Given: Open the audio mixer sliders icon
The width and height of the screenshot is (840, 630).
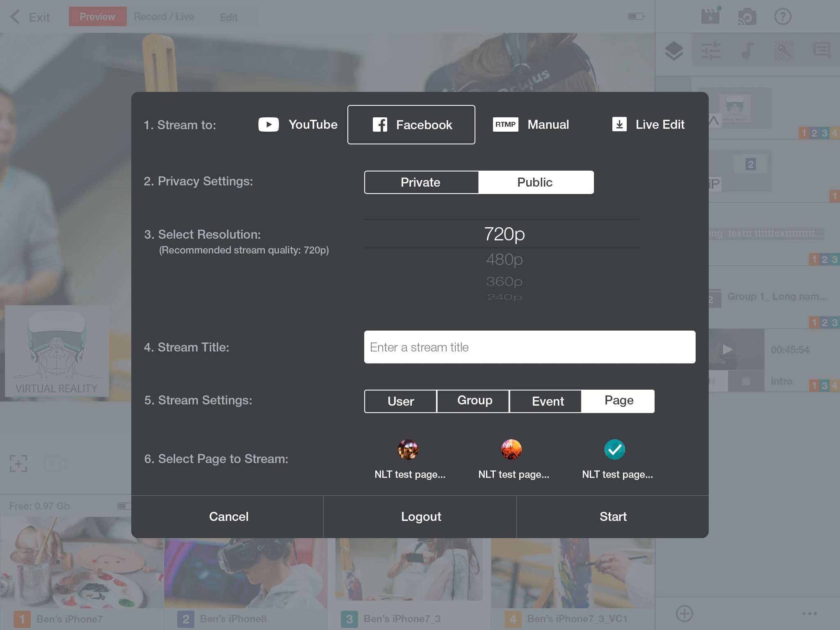Looking at the screenshot, I should [x=710, y=51].
